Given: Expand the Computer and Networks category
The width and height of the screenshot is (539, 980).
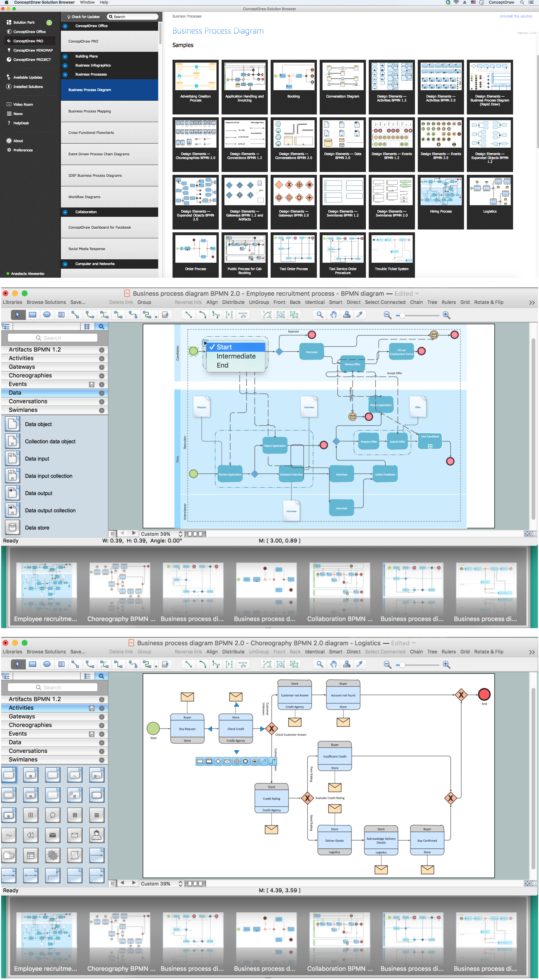Looking at the screenshot, I should tap(65, 264).
